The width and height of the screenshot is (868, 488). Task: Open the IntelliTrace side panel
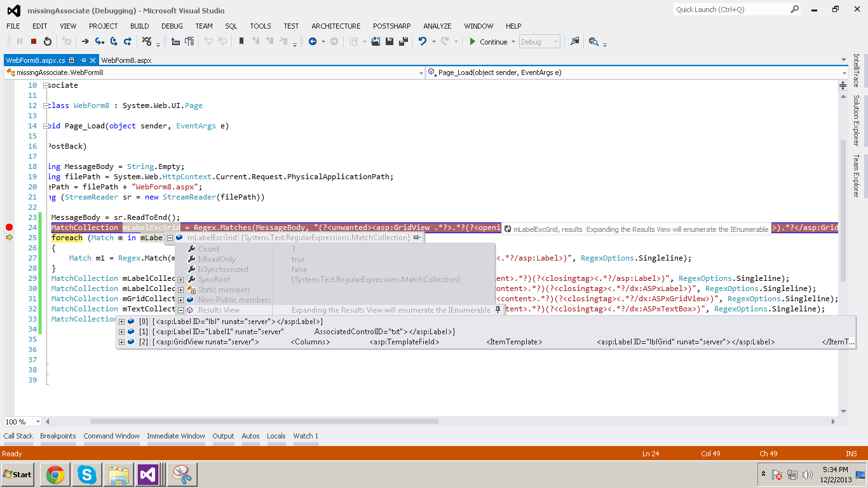click(856, 71)
